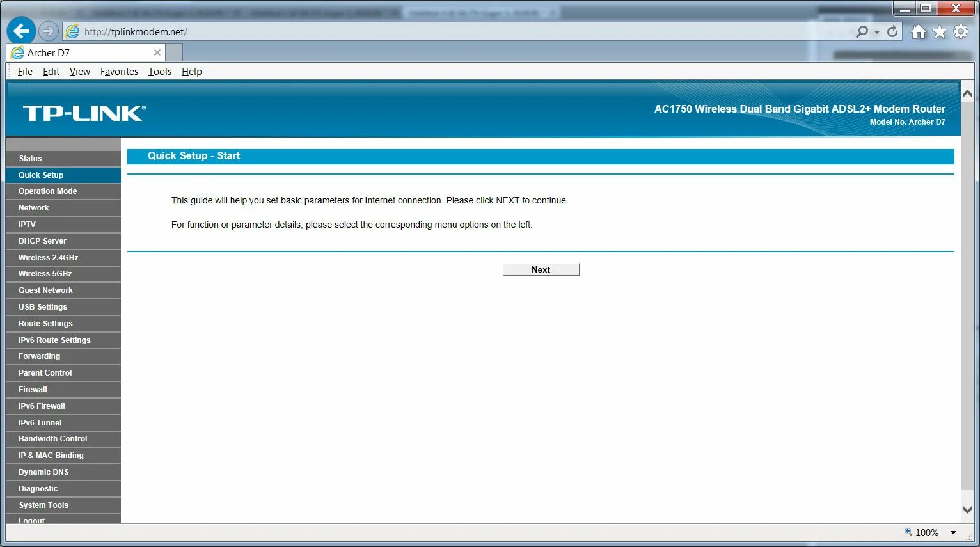The height and width of the screenshot is (547, 980).
Task: Open the address bar dropdown arrow
Action: tap(877, 32)
